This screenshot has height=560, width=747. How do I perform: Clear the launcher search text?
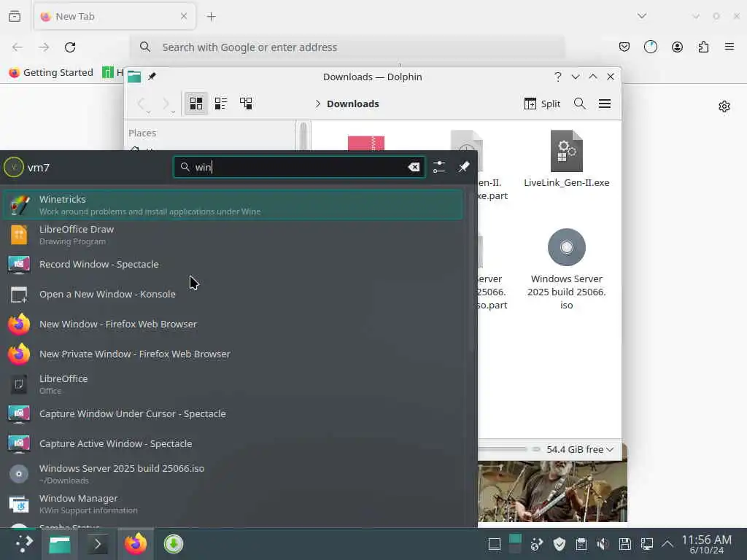click(x=414, y=167)
